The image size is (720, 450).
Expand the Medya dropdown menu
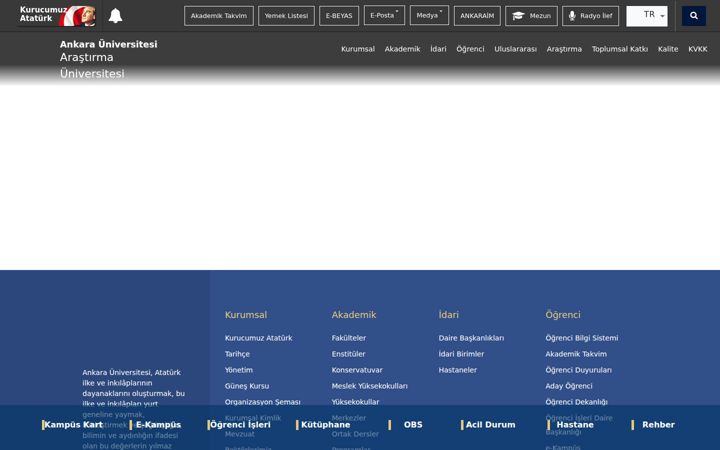point(429,15)
